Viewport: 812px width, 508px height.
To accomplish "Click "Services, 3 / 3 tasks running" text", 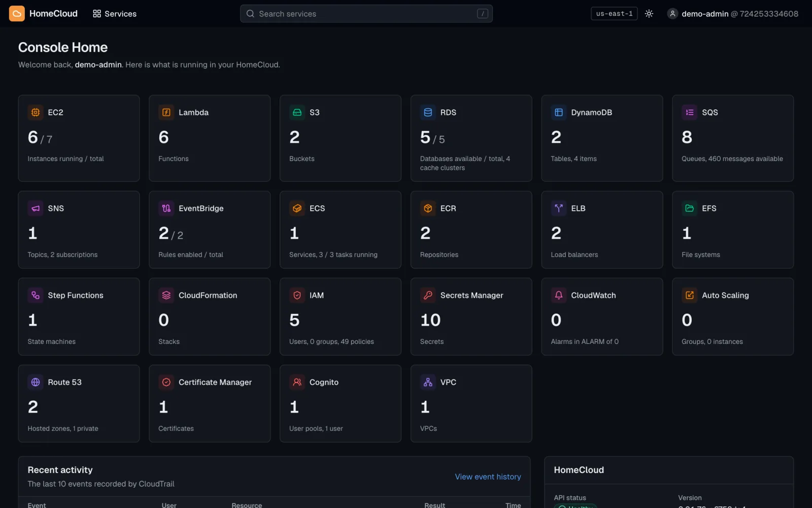I will [x=333, y=255].
